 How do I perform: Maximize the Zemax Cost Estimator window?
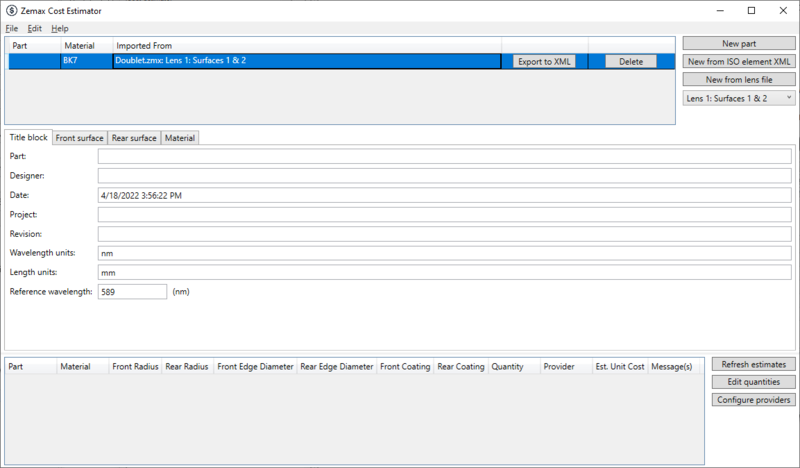pos(752,11)
